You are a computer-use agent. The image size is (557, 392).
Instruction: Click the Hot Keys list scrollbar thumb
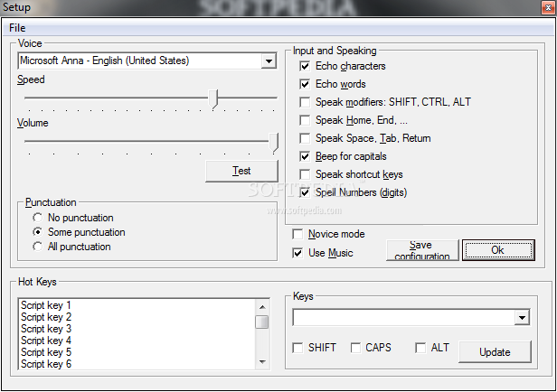click(x=262, y=322)
